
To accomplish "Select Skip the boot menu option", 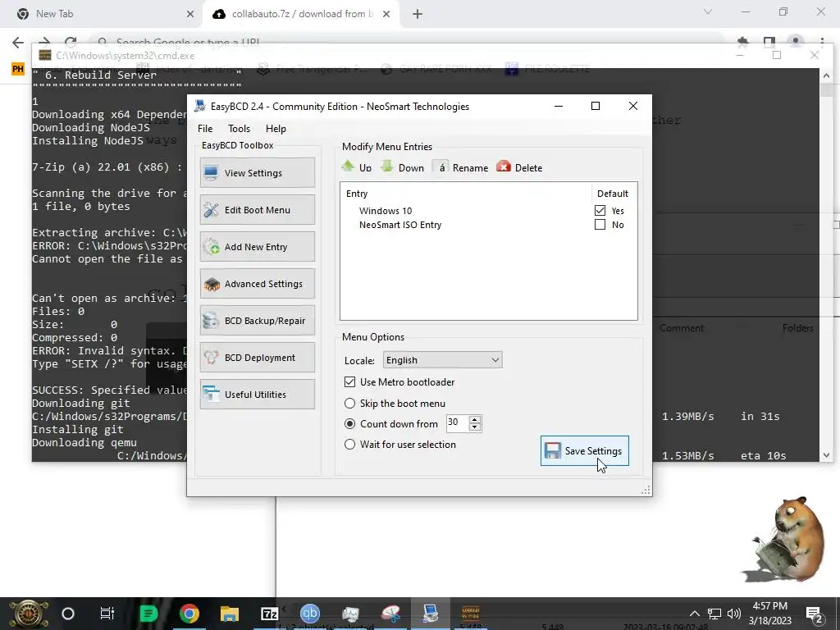I will tap(349, 403).
